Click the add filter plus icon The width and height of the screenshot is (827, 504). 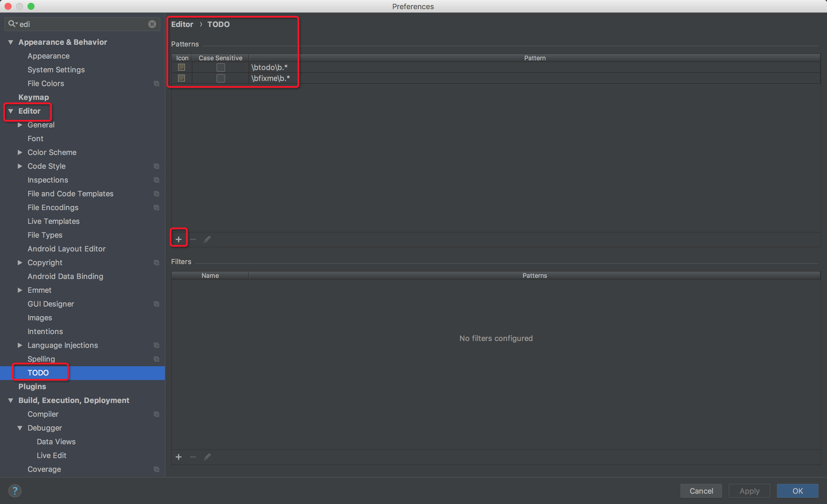click(179, 457)
